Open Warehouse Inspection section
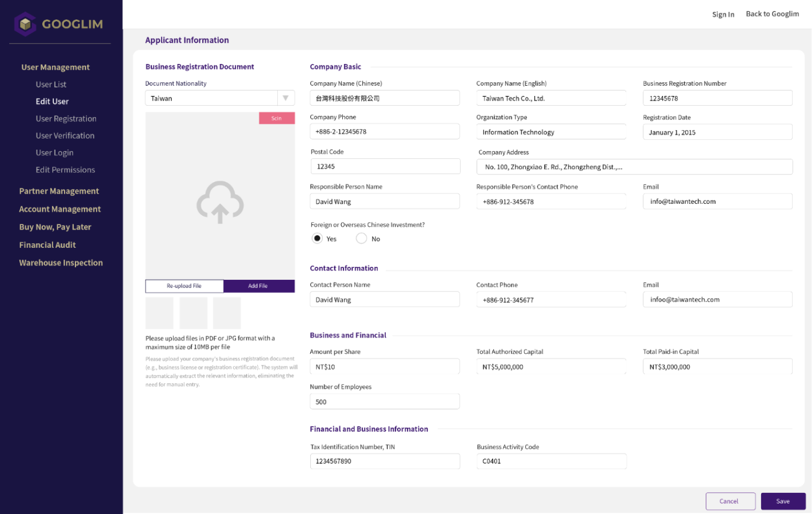 click(x=61, y=263)
